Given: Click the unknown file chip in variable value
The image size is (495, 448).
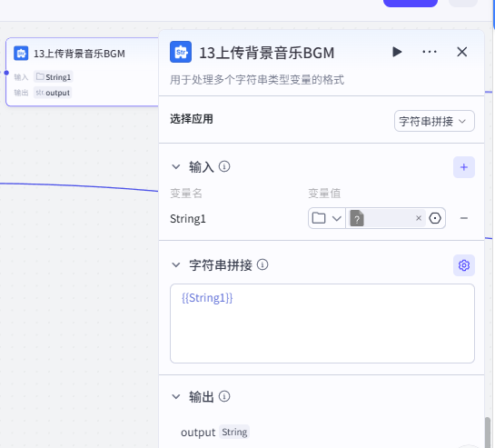Looking at the screenshot, I should (357, 218).
